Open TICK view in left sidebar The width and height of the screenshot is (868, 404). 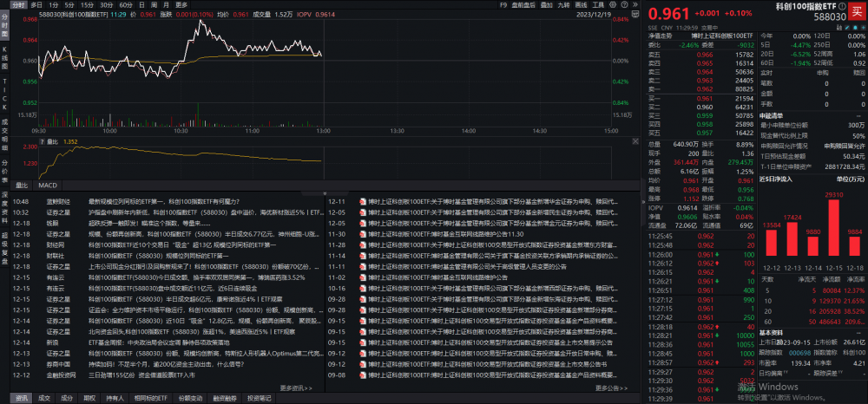[x=4, y=94]
